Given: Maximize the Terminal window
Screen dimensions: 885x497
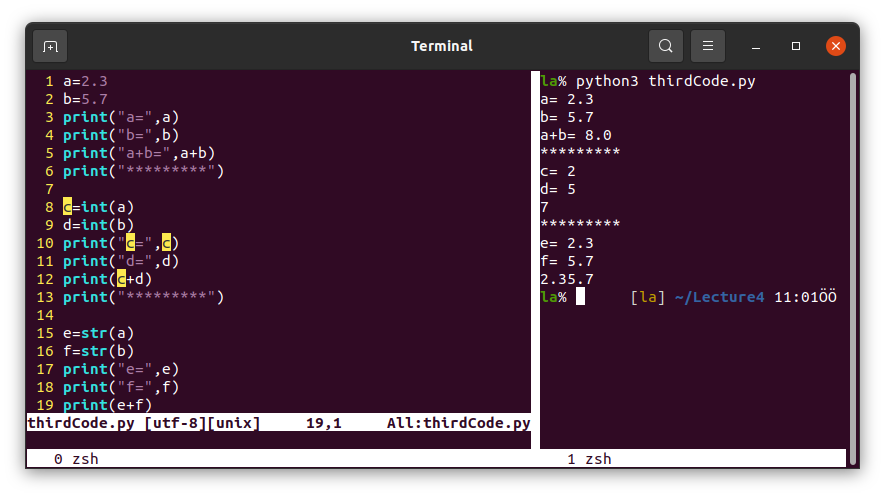Looking at the screenshot, I should tap(796, 46).
